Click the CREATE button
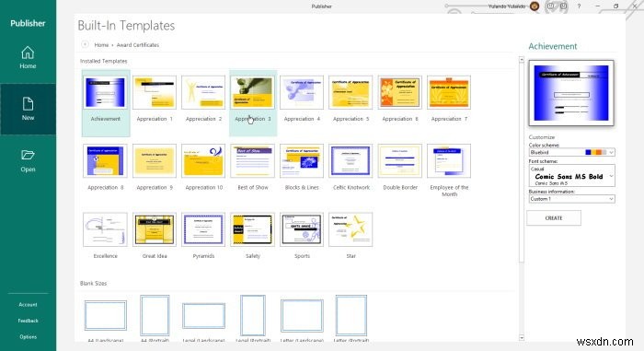Screen dimensions: 644x351 [x=554, y=218]
